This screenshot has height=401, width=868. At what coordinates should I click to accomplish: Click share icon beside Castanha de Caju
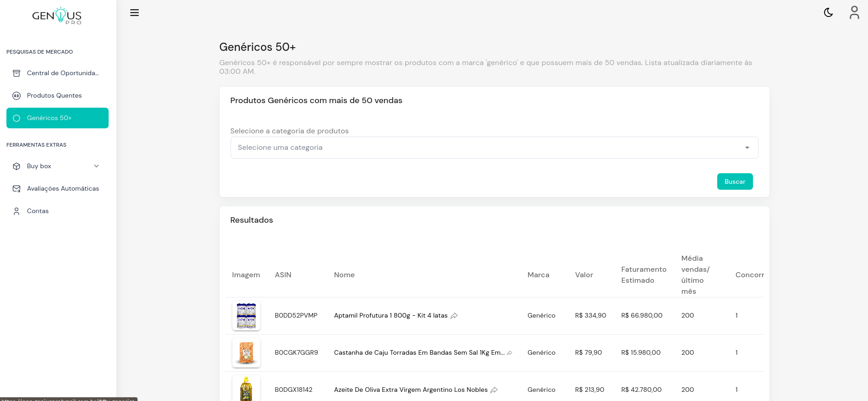(510, 353)
